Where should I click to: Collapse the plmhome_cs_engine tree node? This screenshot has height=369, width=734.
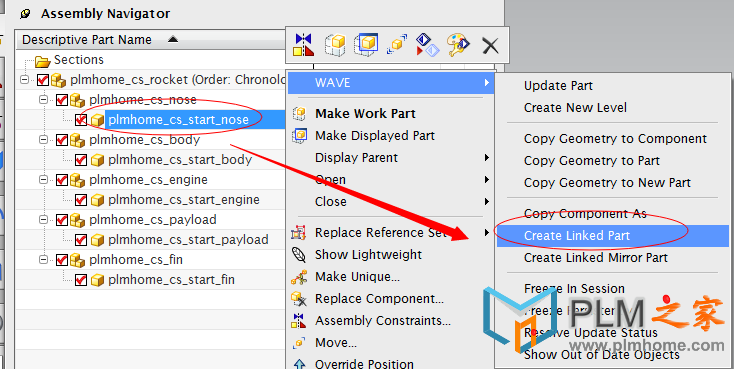(x=44, y=180)
